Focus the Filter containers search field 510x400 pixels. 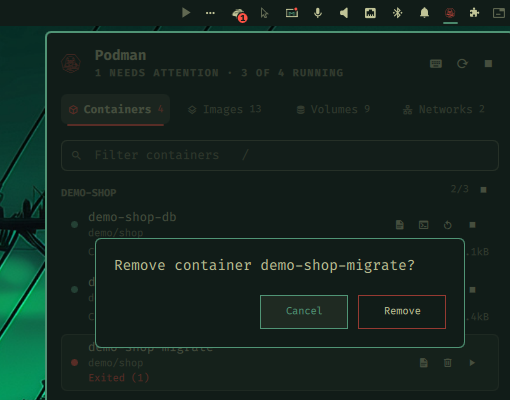[x=280, y=155]
